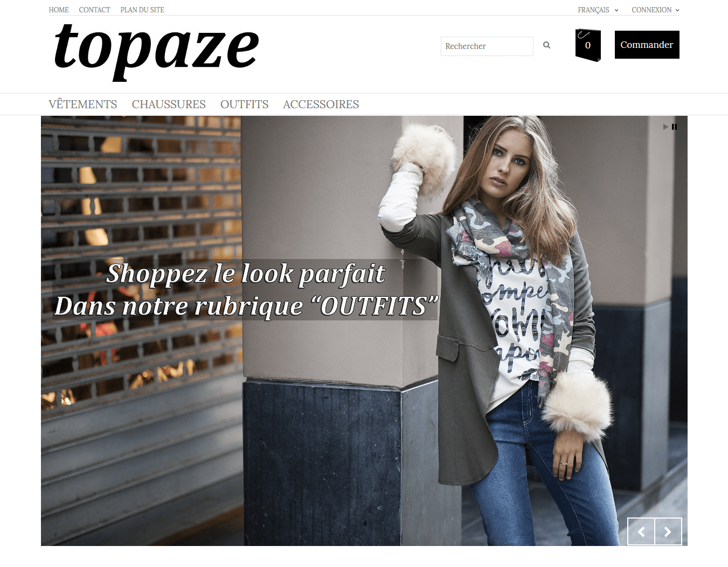The height and width of the screenshot is (567, 728).
Task: Follow the Home link
Action: (59, 10)
